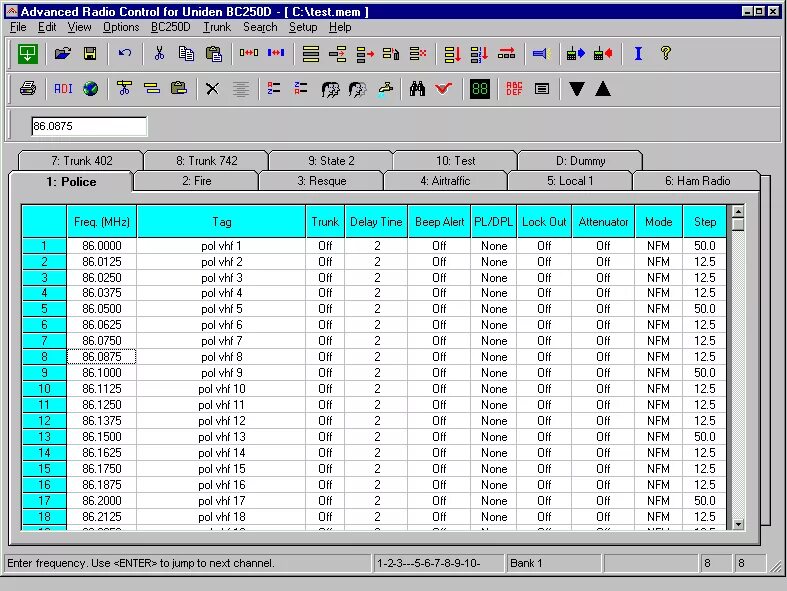Click the green download-arrow icon
This screenshot has height=591, width=787.
(x=28, y=53)
